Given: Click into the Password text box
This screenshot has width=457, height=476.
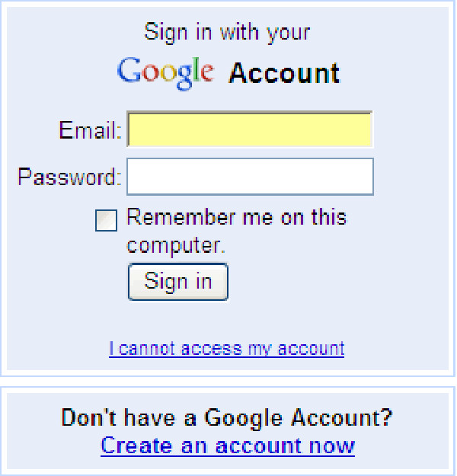Looking at the screenshot, I should coord(250,177).
